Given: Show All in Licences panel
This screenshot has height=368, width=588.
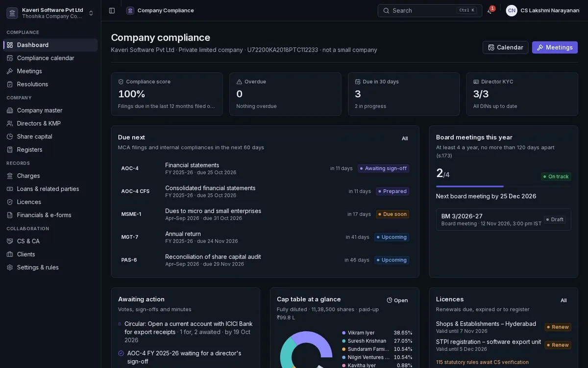Looking at the screenshot, I should click(x=563, y=300).
